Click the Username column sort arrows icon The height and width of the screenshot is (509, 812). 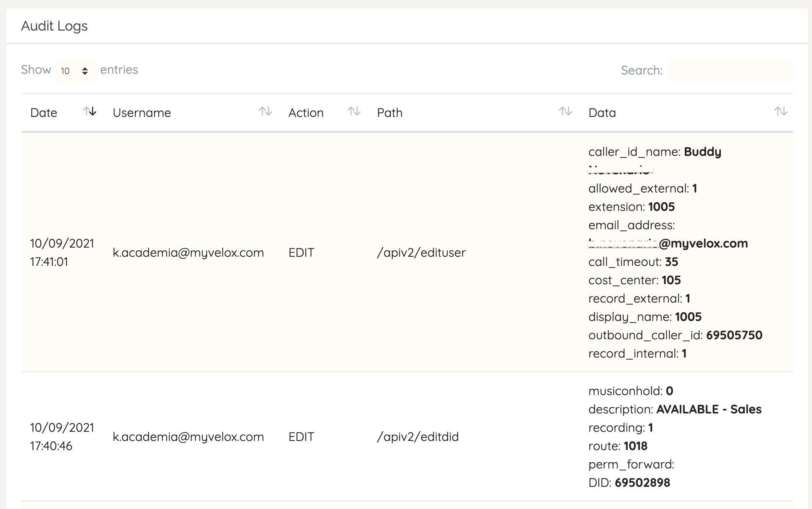pyautogui.click(x=265, y=112)
